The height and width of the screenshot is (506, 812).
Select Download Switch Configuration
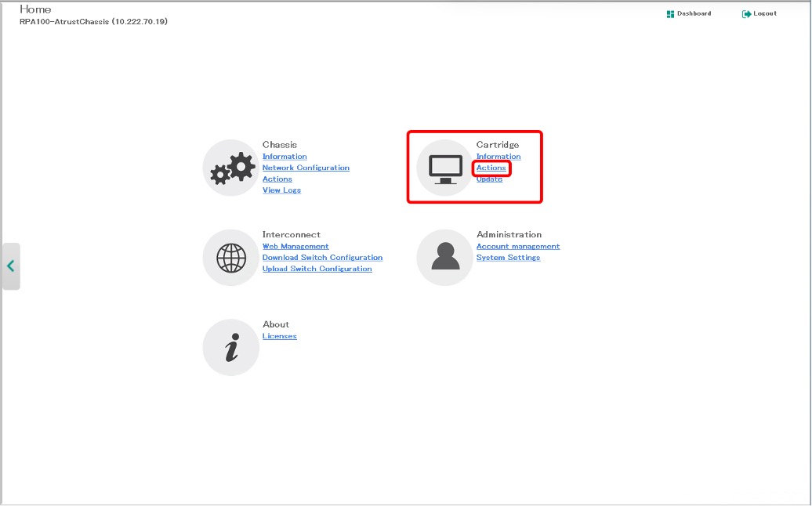tap(322, 258)
